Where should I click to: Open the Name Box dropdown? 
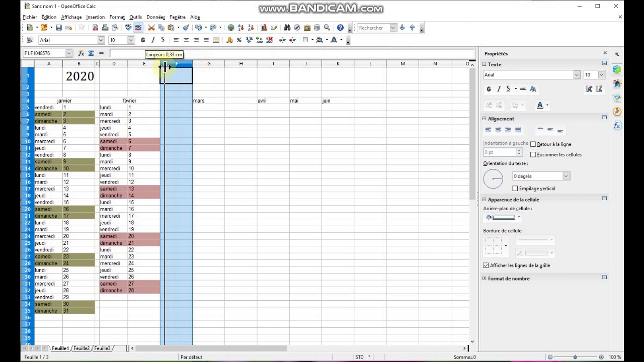pyautogui.click(x=68, y=53)
